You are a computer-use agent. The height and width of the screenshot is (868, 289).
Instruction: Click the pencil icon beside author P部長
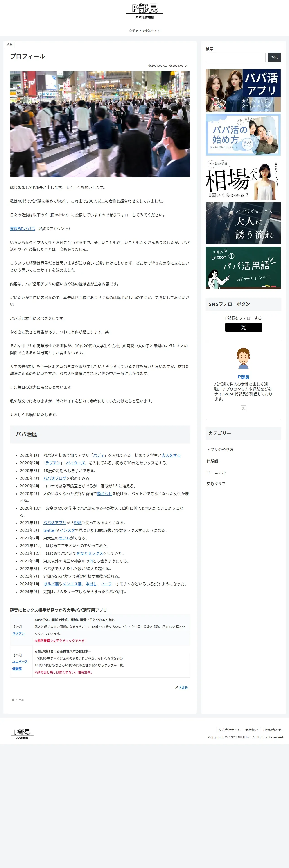[x=177, y=687]
